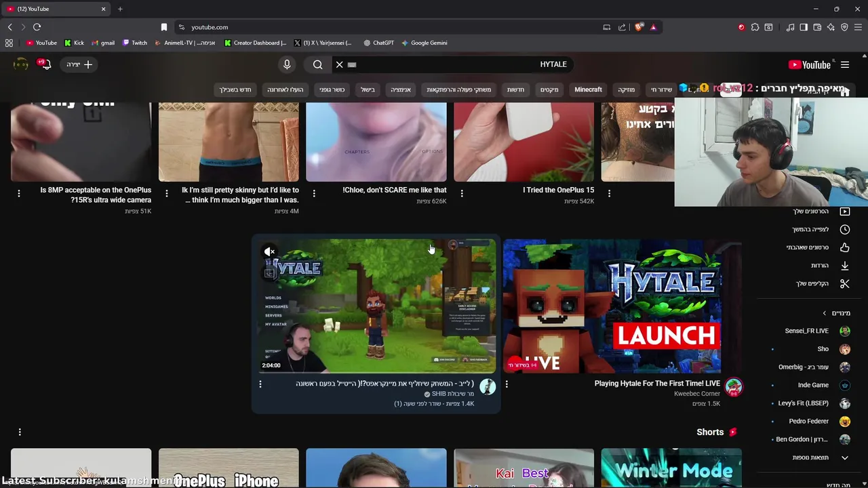
Task: Open options for still pretty skinny video
Action: pyautogui.click(x=167, y=193)
